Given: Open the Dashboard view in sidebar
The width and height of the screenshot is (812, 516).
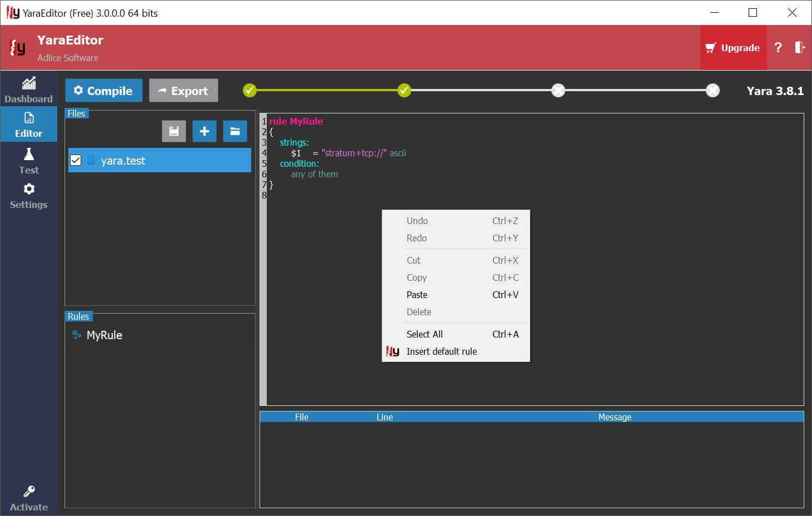Looking at the screenshot, I should pos(28,90).
